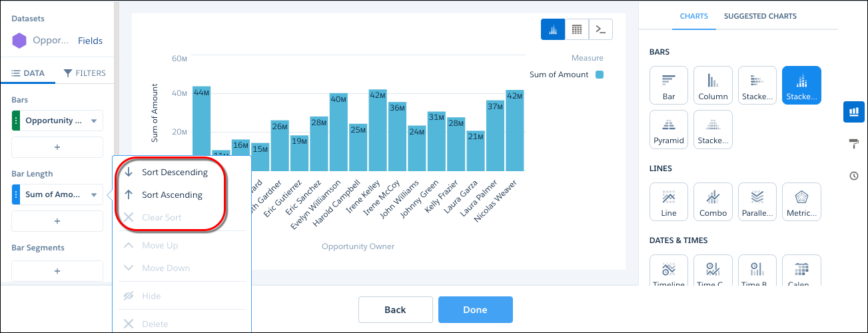Expand the Opportunity bars field dropdown
The width and height of the screenshot is (868, 333).
(94, 121)
